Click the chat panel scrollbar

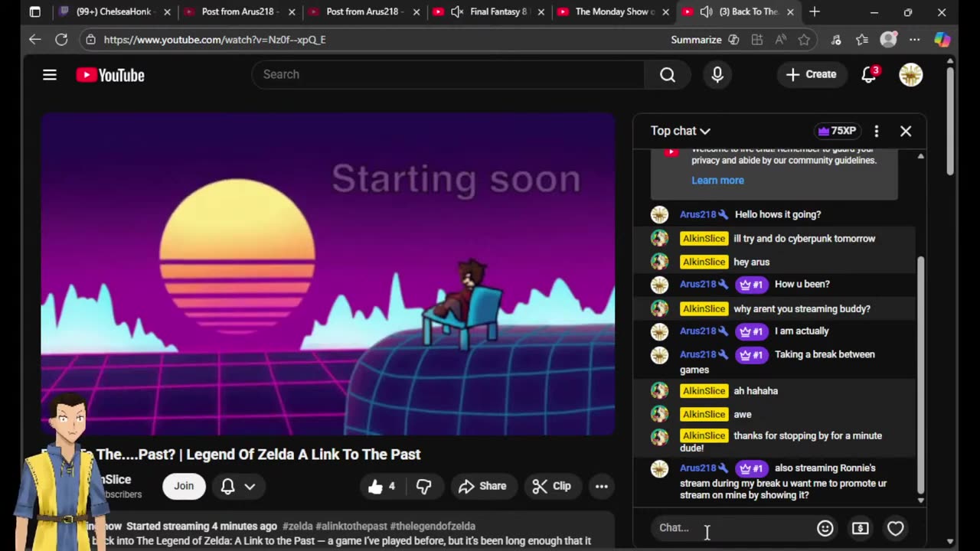coord(920,375)
